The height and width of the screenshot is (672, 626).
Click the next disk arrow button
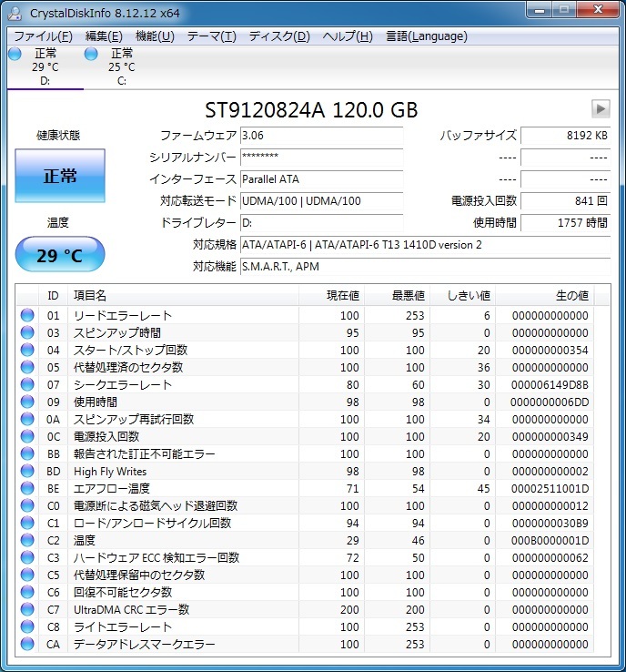(600, 109)
